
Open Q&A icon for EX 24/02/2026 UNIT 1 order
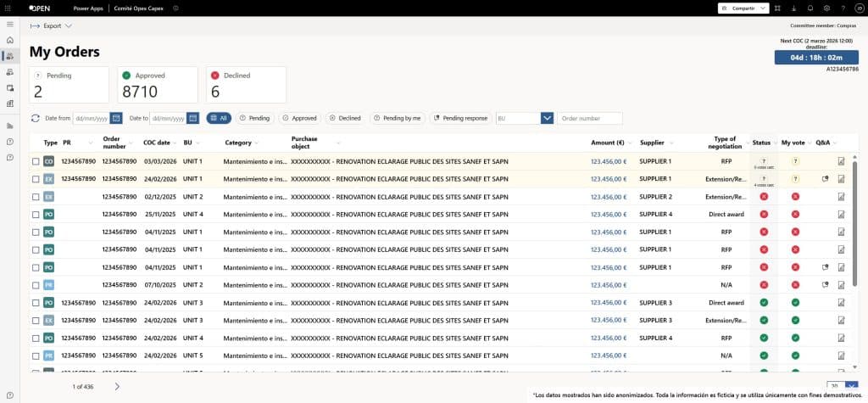point(826,179)
